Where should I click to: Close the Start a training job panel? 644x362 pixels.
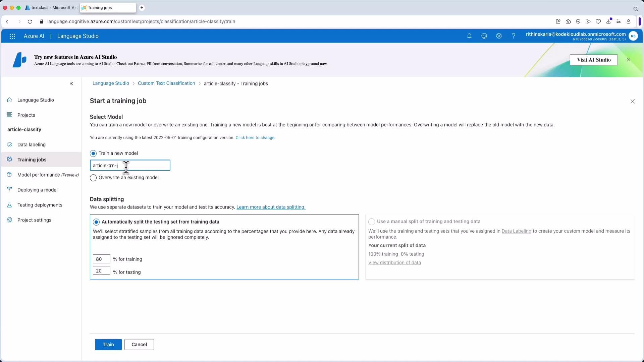tap(632, 101)
